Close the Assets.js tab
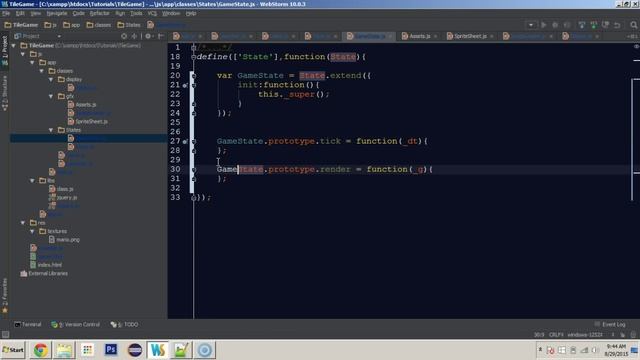Screen dimensions: 640x360 pos(436,36)
